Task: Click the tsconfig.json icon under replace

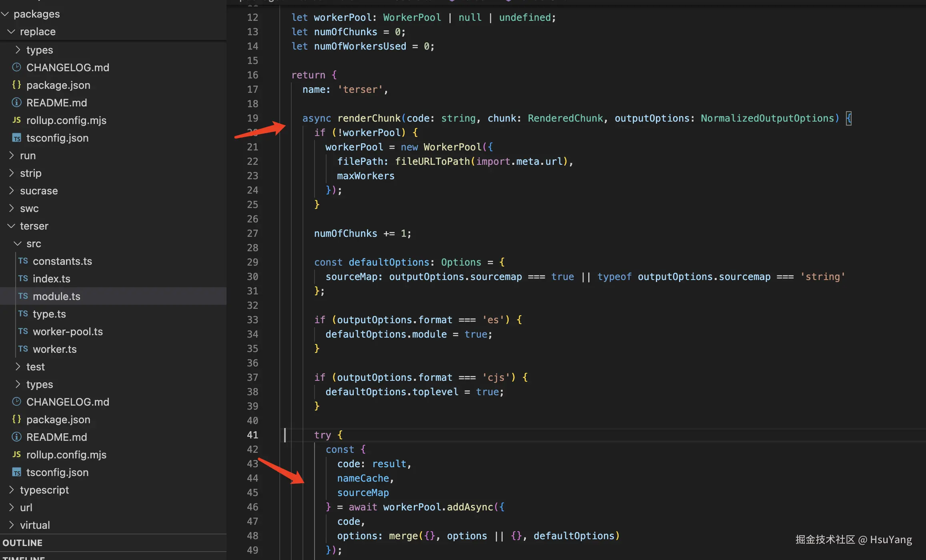Action: pos(16,138)
